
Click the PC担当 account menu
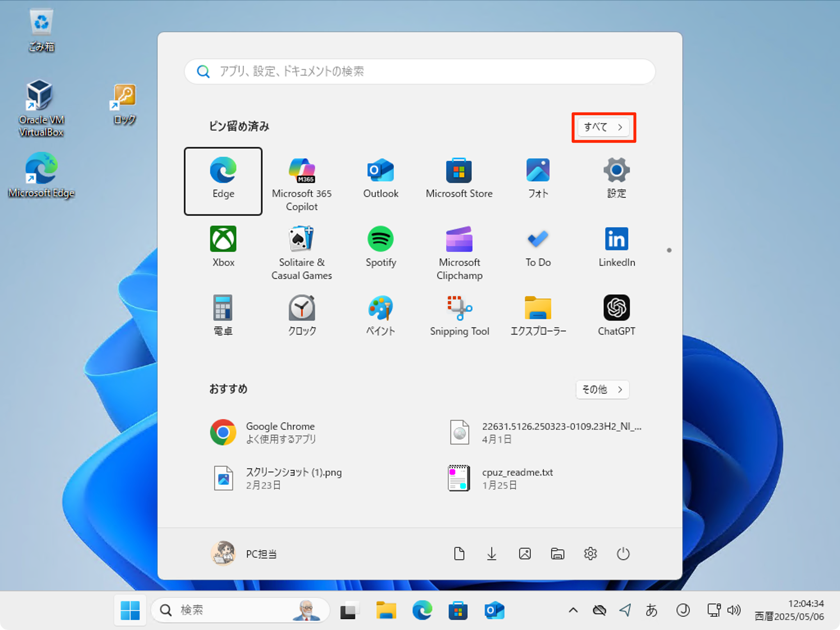pyautogui.click(x=244, y=553)
